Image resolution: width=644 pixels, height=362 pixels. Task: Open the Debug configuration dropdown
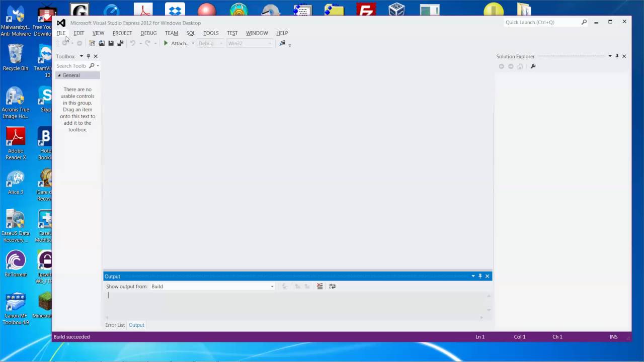(210, 43)
